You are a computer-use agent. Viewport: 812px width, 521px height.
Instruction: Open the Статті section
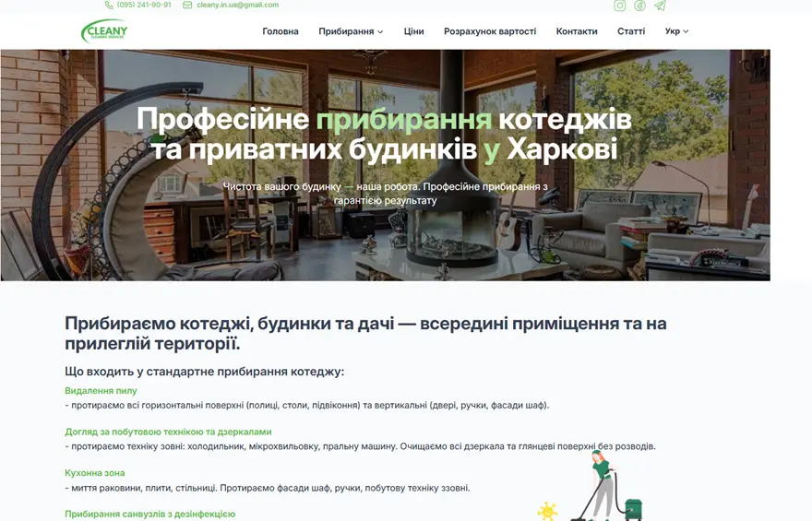[x=631, y=31]
